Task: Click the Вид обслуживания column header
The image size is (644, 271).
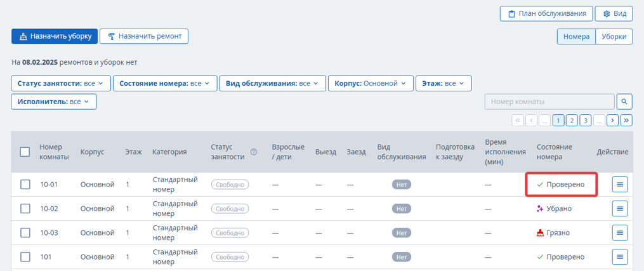Action: pos(401,152)
